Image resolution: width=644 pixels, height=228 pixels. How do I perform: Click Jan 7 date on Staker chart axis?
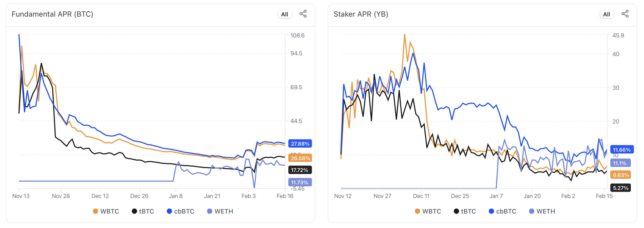[496, 196]
